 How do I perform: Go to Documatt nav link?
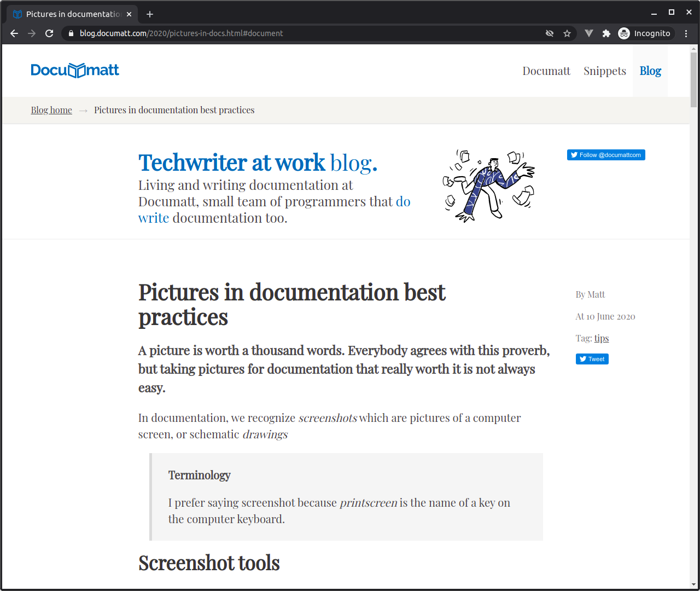546,71
